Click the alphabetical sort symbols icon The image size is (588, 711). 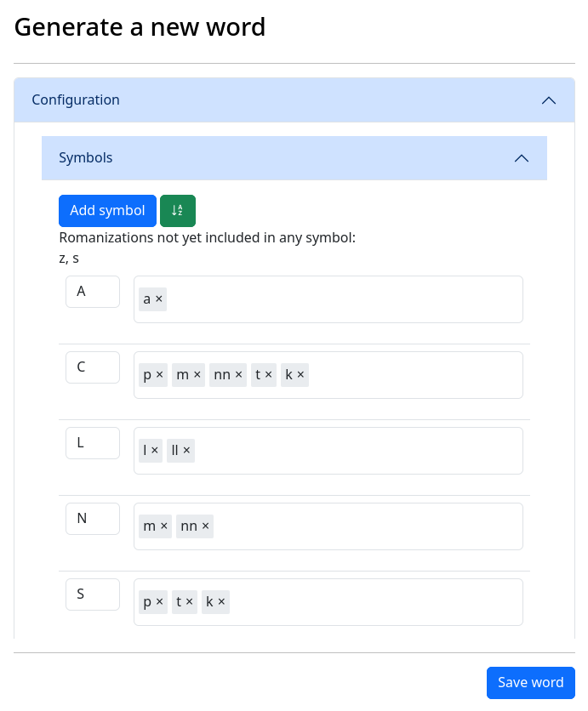(x=177, y=210)
